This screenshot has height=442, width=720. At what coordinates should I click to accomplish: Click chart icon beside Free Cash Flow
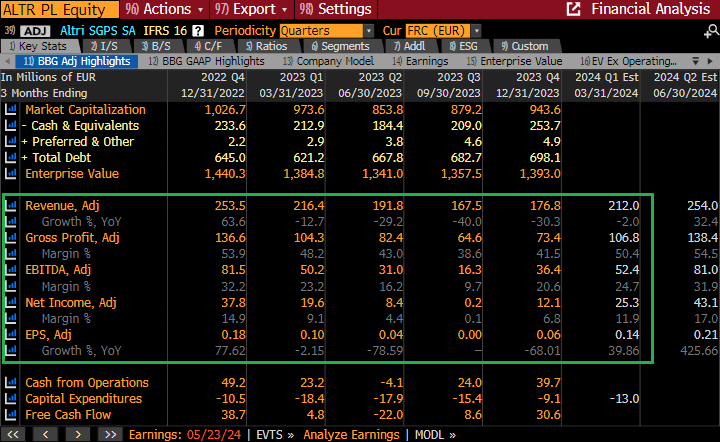12,415
